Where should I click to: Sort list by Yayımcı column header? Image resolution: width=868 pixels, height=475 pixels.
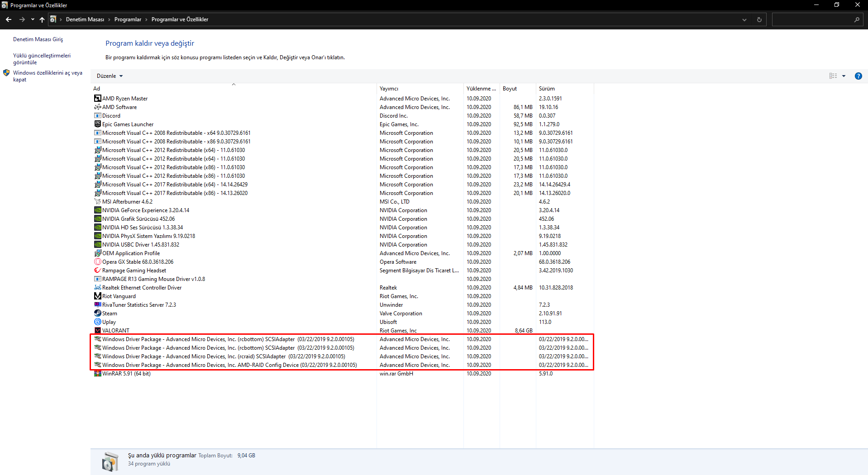click(420, 89)
